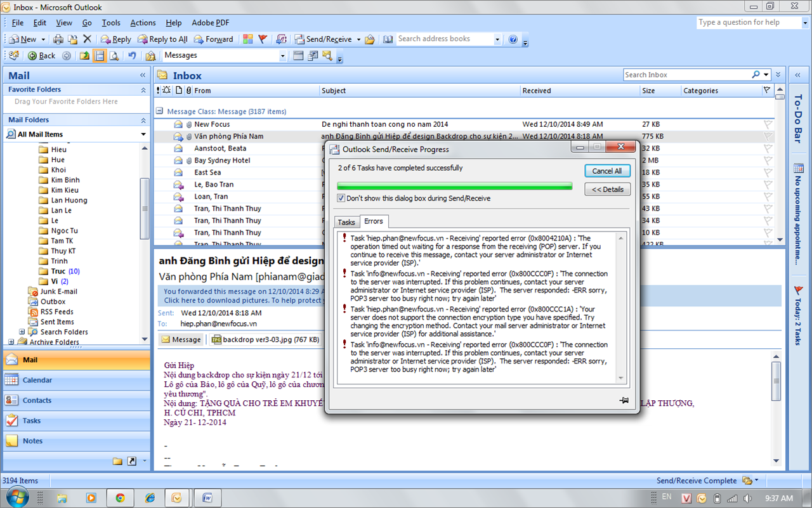812x508 pixels.
Task: Click Move to Folder toolbar icon
Action: (x=73, y=39)
